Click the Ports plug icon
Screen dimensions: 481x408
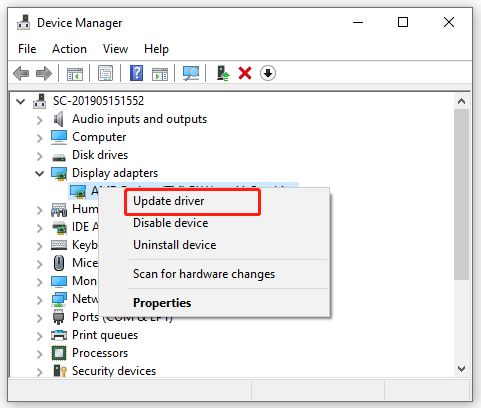pyautogui.click(x=59, y=317)
